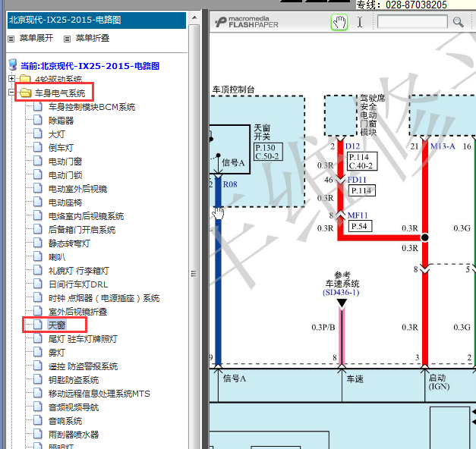Image resolution: width=476 pixels, height=449 pixels.
Task: Open the 礼貌灯 行李箱灯 diagram
Action: click(79, 271)
